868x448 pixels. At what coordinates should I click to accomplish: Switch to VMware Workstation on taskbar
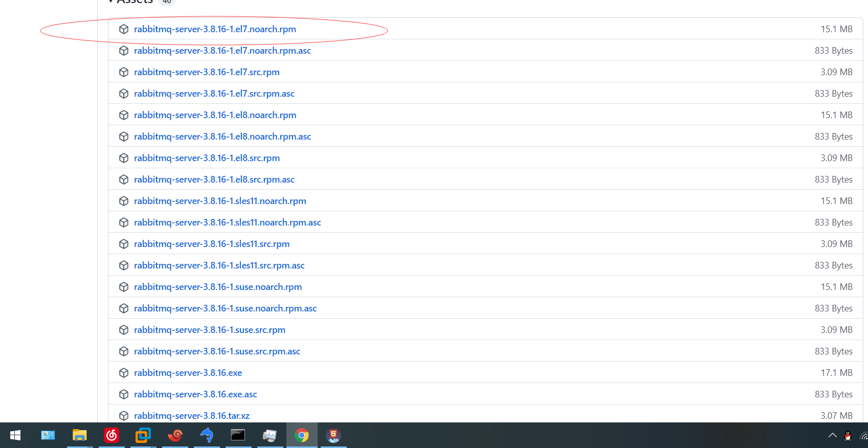coord(143,435)
